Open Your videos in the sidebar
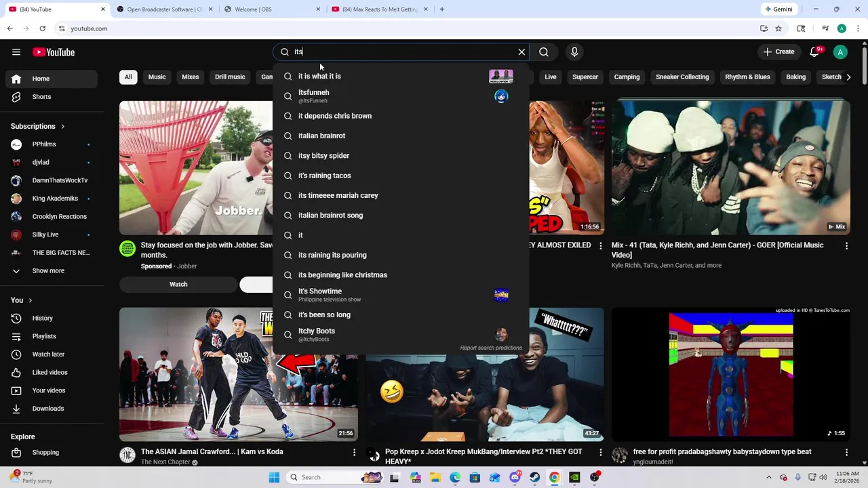868x488 pixels. (x=52, y=390)
